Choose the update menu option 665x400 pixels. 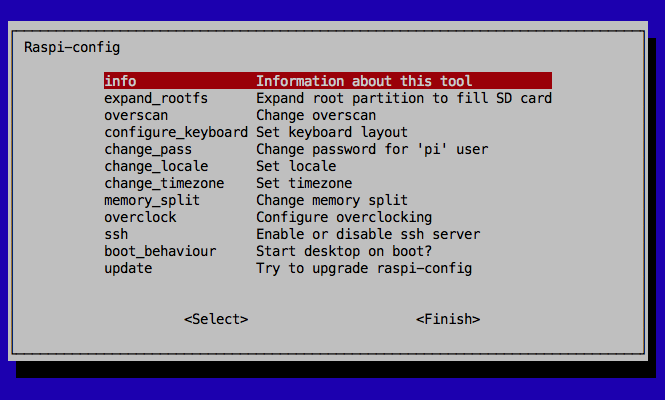(x=128, y=268)
